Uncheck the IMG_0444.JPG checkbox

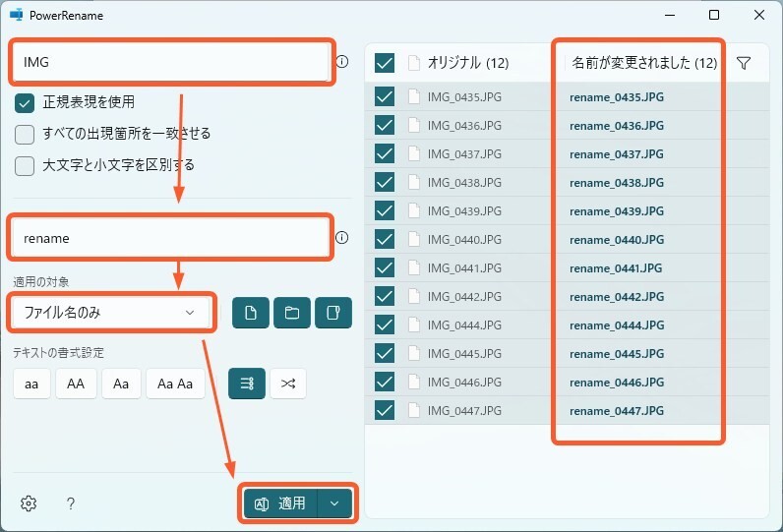click(x=385, y=325)
